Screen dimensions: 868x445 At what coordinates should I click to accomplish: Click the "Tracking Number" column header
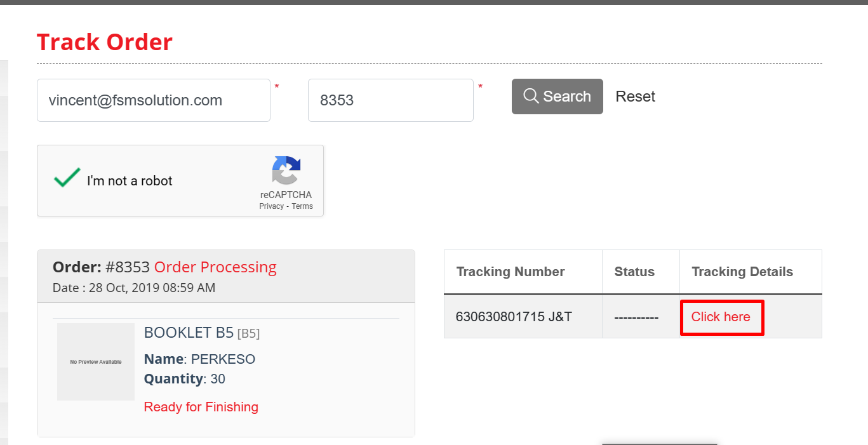(511, 272)
